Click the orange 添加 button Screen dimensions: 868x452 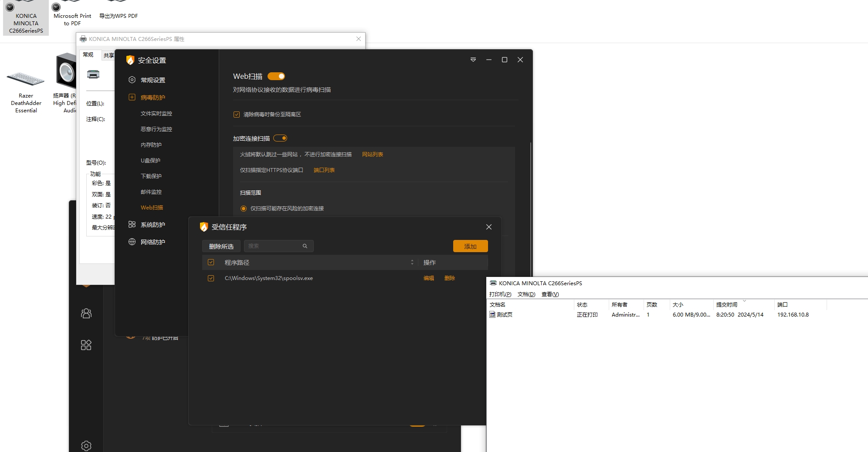[471, 246]
